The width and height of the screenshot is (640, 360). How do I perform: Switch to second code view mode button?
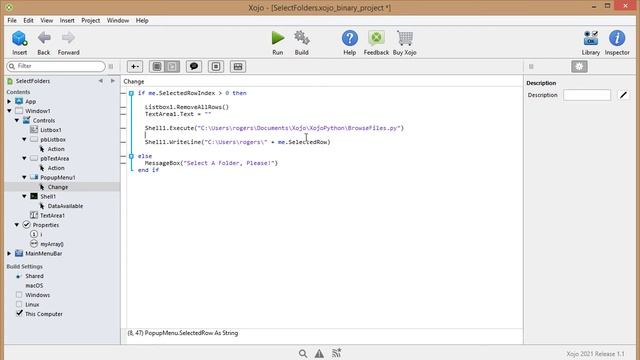pyautogui.click(x=172, y=67)
